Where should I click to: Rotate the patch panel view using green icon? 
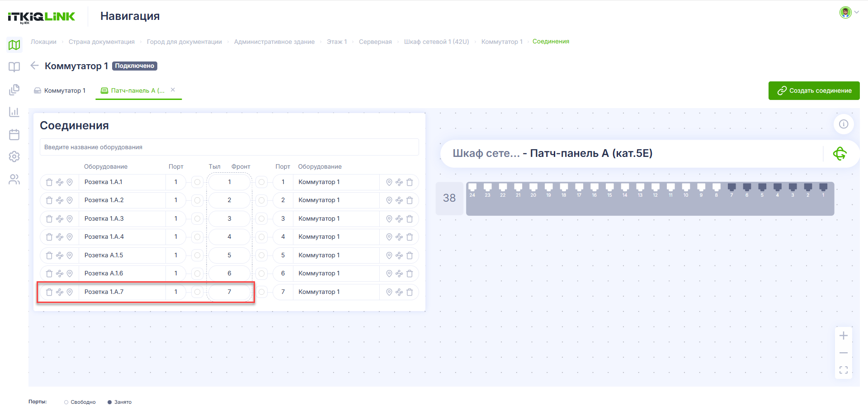[840, 154]
